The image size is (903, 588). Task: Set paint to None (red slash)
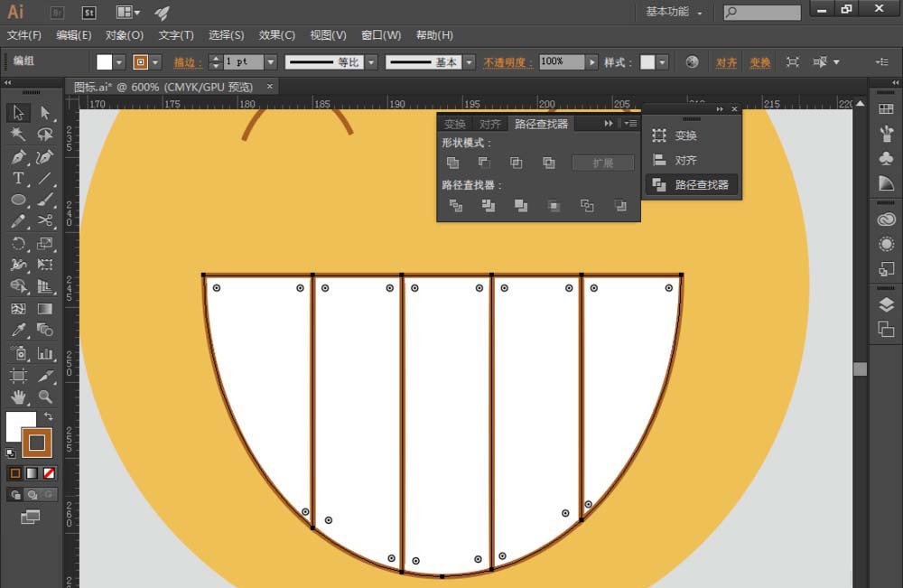(49, 473)
